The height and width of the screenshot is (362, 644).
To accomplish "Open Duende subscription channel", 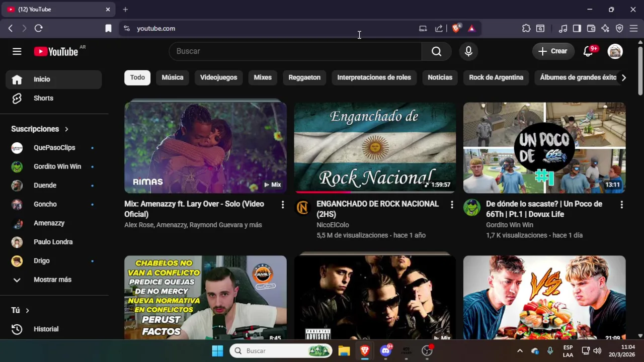I will click(54, 186).
